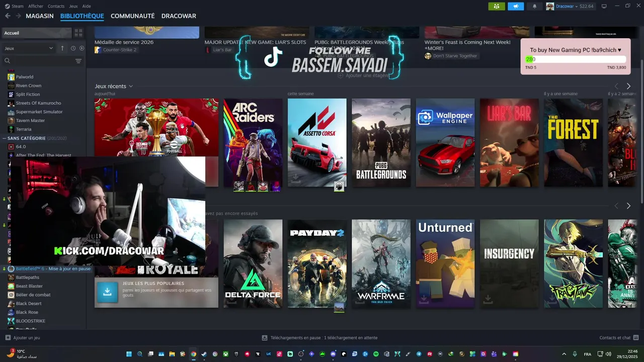The image size is (644, 362).
Task: Go back on untried games shelf left arrow
Action: (x=616, y=206)
